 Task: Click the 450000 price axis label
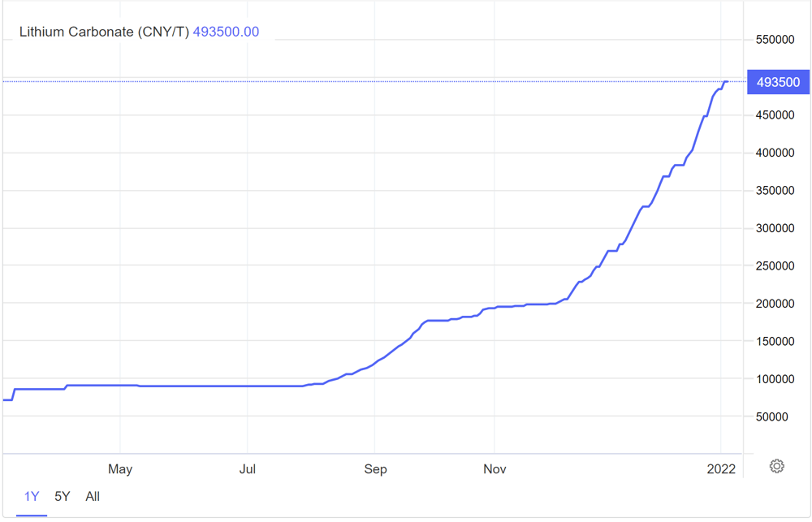click(775, 115)
